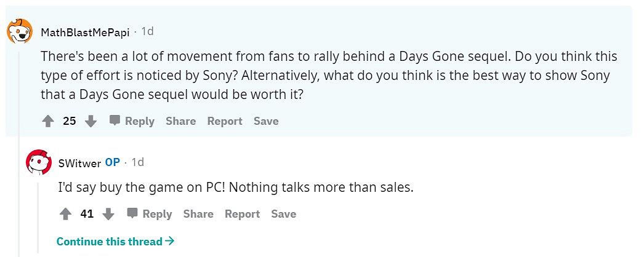Downvote SWitwer's reply

(x=108, y=214)
